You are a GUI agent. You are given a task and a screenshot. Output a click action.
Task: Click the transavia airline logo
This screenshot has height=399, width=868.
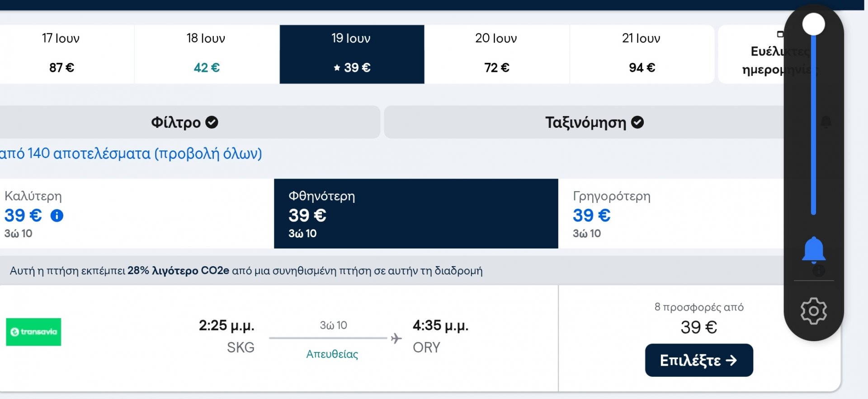pyautogui.click(x=33, y=332)
